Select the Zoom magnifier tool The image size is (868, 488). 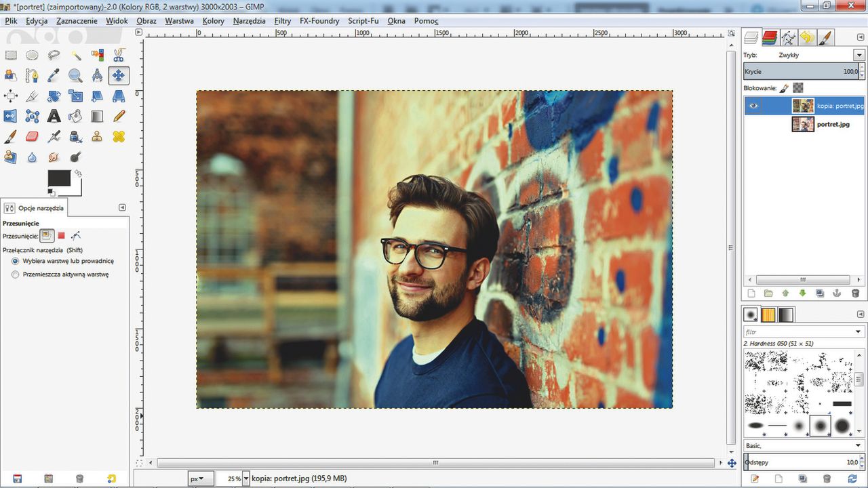[75, 76]
